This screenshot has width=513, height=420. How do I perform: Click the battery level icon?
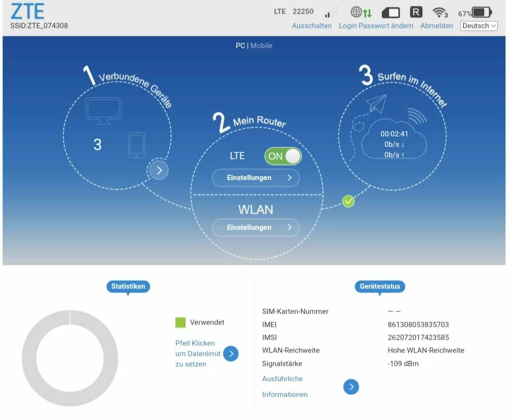482,12
